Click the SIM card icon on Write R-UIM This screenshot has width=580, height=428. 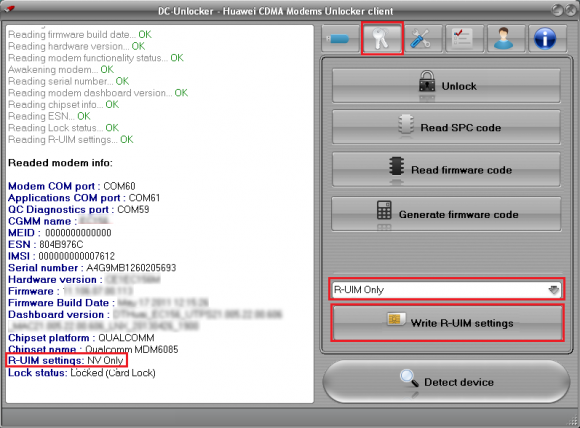(395, 320)
